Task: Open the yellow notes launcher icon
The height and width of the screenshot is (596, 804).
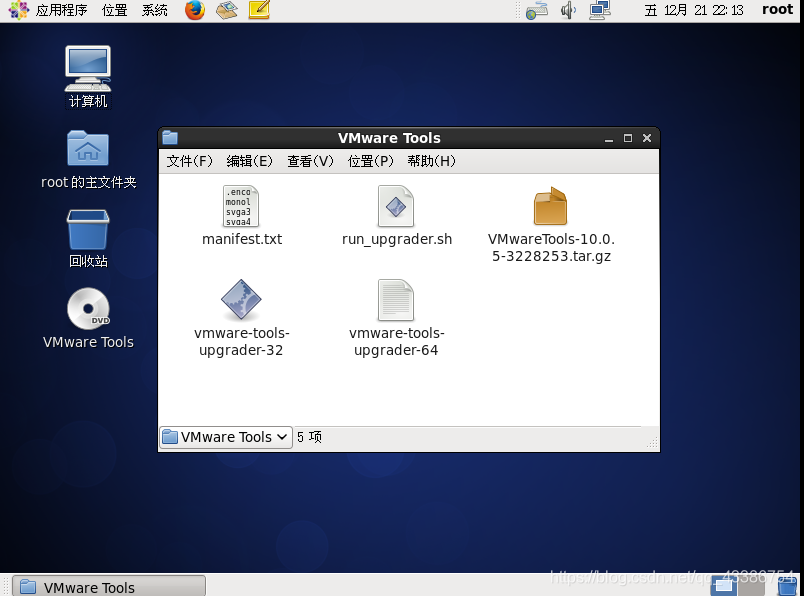Action: pyautogui.click(x=259, y=10)
